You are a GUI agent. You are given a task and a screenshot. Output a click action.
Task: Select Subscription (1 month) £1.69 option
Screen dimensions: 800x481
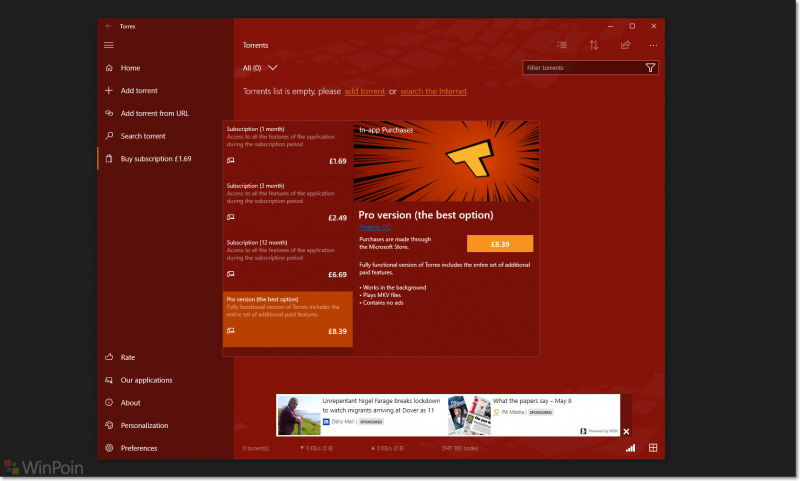tap(288, 149)
